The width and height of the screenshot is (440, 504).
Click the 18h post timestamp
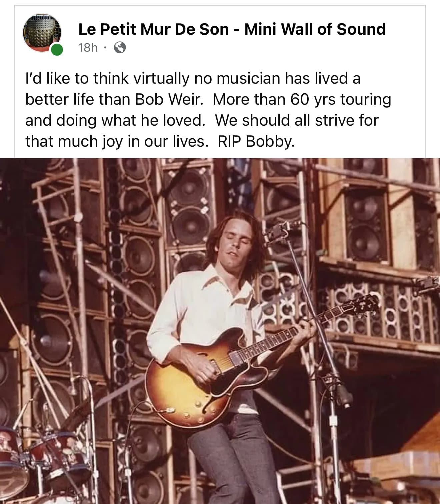pyautogui.click(x=88, y=48)
